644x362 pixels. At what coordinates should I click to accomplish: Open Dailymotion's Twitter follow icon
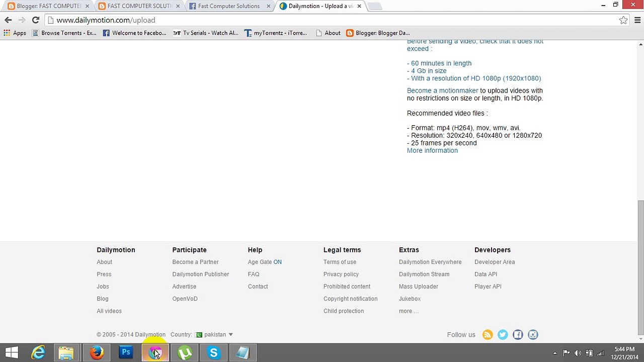tap(503, 335)
